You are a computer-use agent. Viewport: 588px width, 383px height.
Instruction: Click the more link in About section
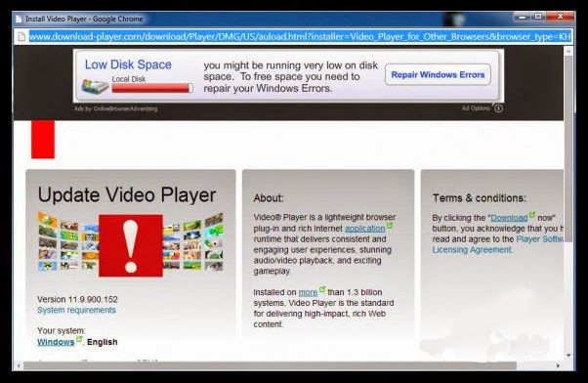[308, 292]
